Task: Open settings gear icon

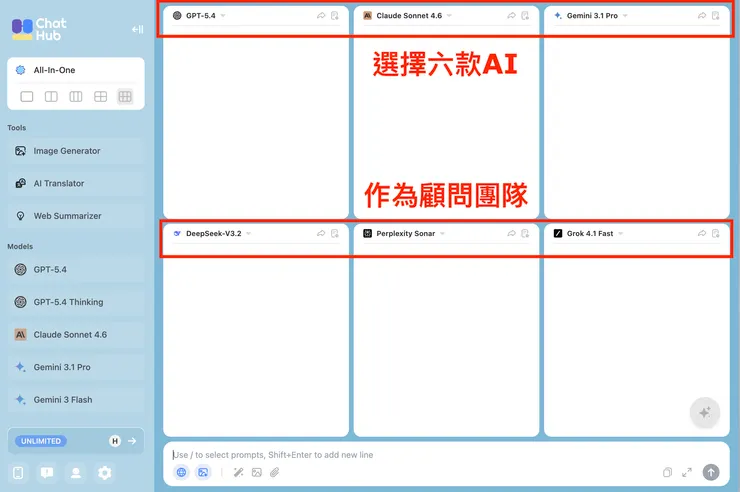Action: click(104, 473)
